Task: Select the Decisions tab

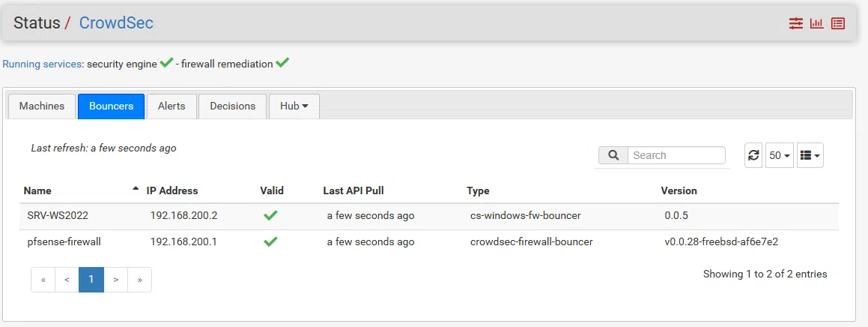Action: 232,106
